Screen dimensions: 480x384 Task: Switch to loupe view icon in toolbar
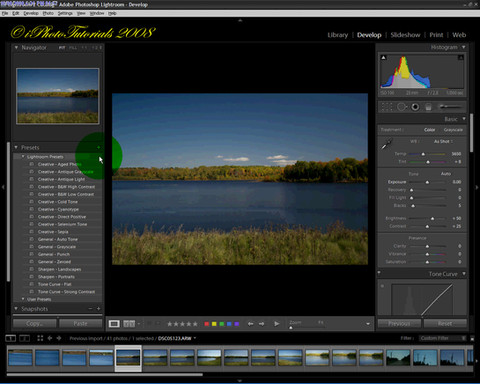point(114,324)
